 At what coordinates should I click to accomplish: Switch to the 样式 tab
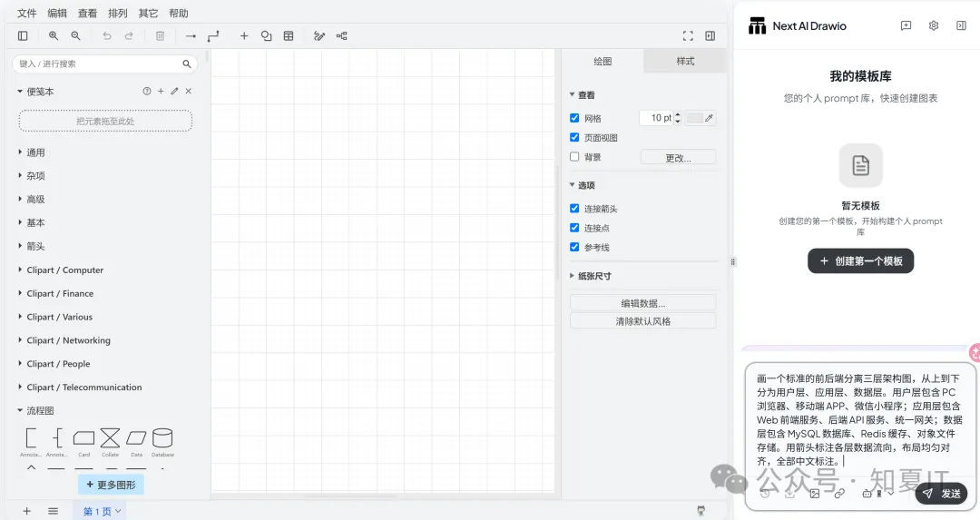pos(685,61)
